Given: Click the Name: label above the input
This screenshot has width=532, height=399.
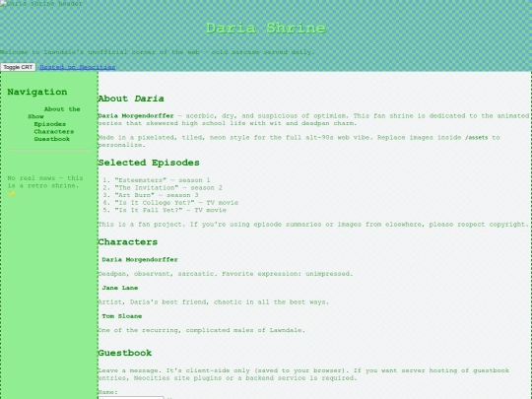Looking at the screenshot, I should pos(107,392).
